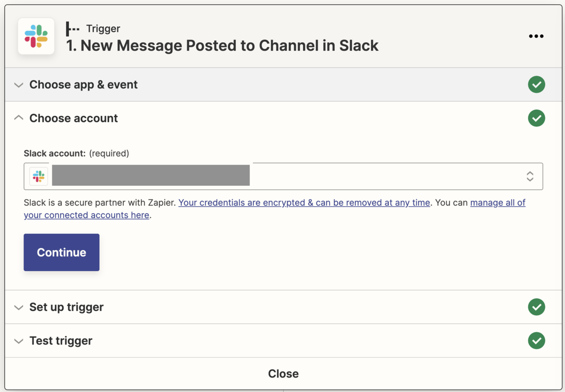
Task: Click the Slack app logo in header
Action: point(36,36)
